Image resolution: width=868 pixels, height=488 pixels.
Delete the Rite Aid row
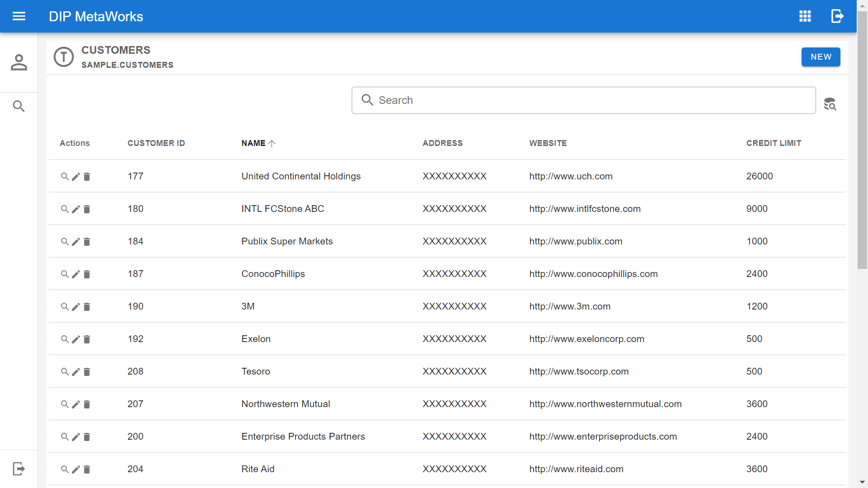click(87, 469)
